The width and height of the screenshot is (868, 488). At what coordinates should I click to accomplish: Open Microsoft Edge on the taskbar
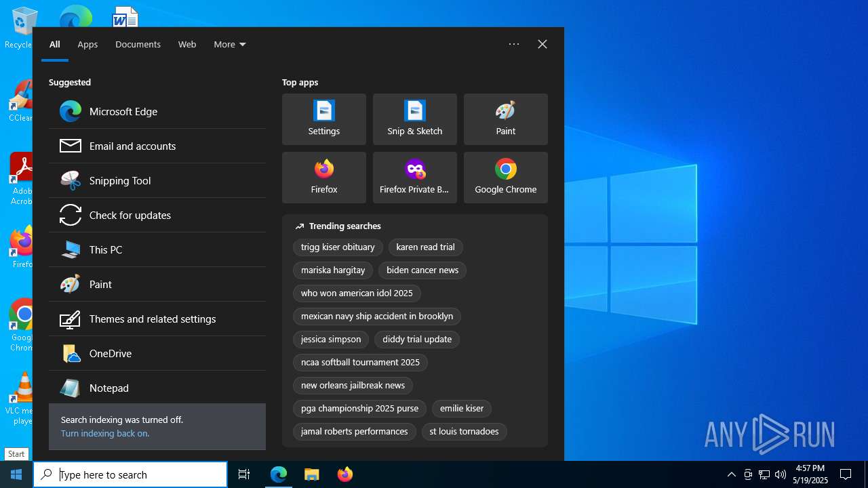(x=279, y=474)
